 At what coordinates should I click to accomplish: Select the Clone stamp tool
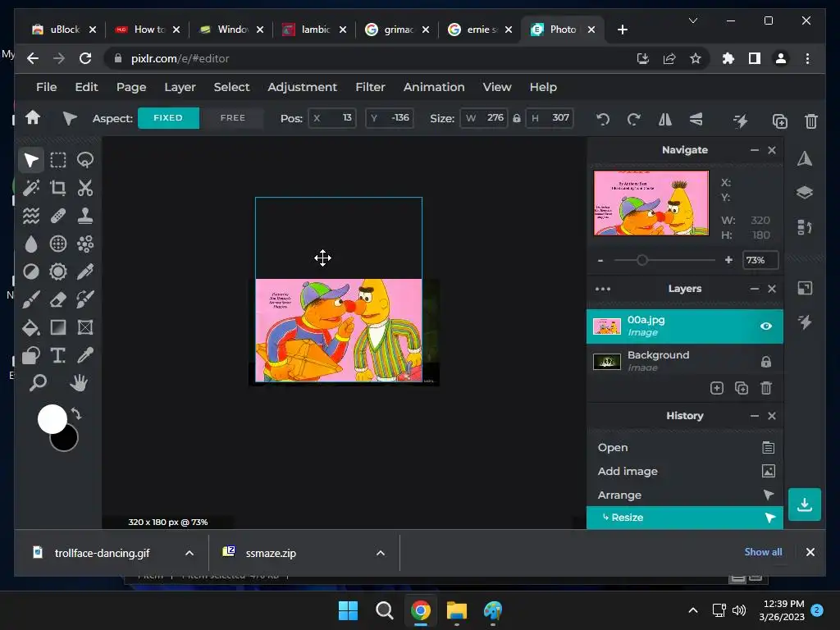(x=85, y=216)
